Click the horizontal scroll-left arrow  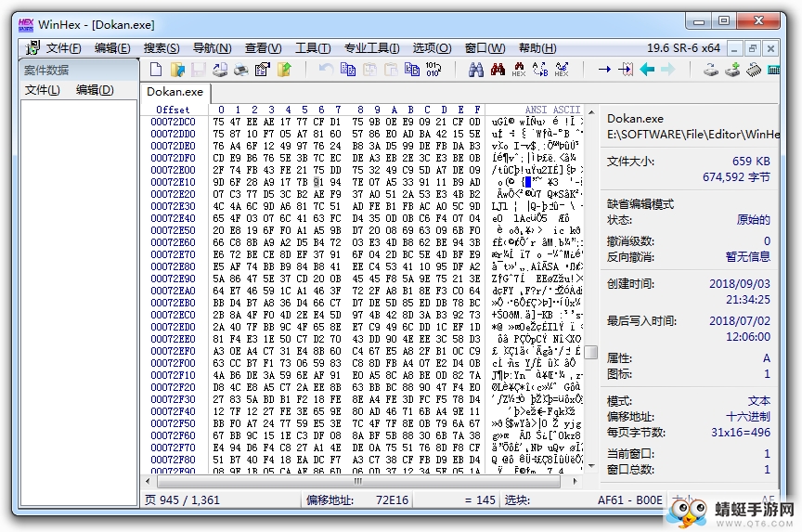(148, 481)
